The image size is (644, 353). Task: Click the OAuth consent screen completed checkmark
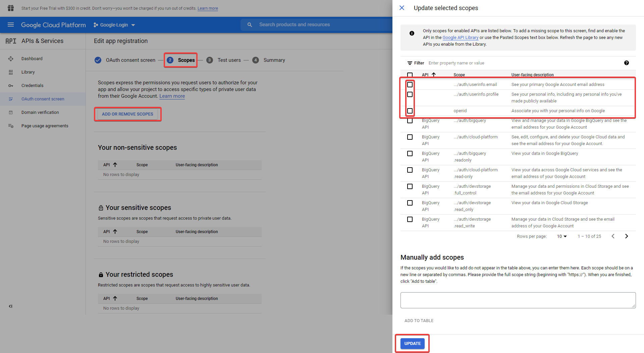(x=98, y=60)
